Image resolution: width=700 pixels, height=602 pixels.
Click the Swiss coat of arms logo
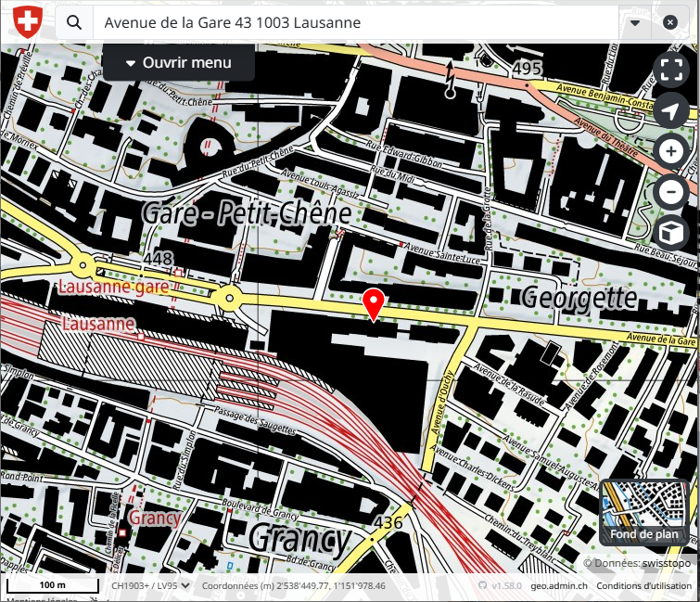[x=28, y=21]
